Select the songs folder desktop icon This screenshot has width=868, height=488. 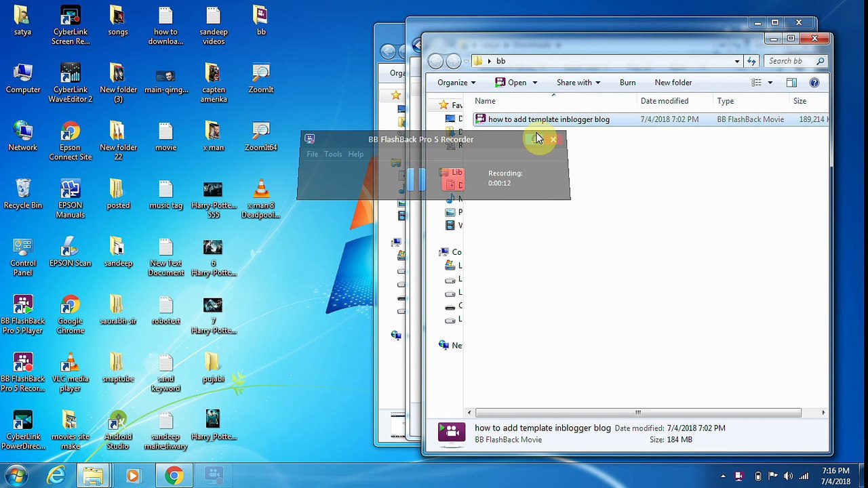pos(117,22)
